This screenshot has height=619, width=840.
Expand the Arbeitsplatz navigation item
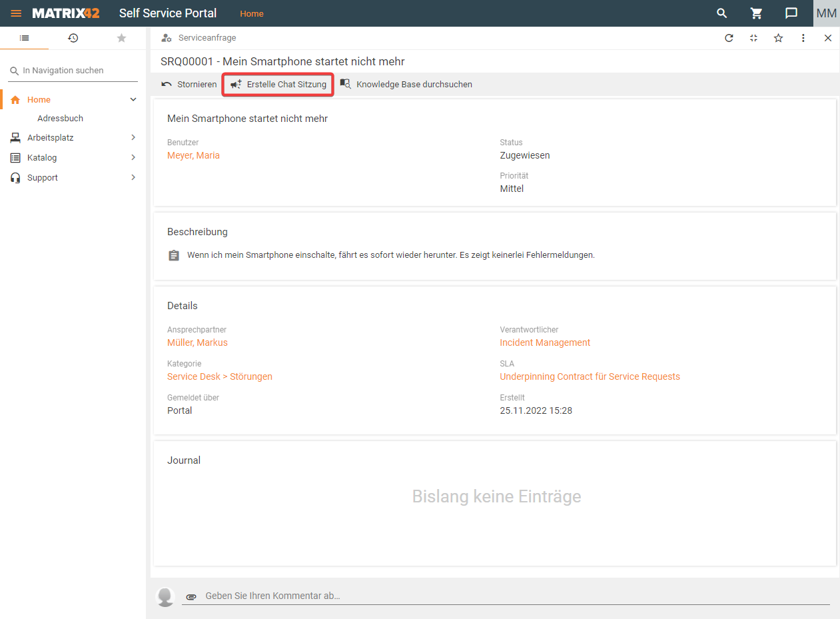click(133, 138)
